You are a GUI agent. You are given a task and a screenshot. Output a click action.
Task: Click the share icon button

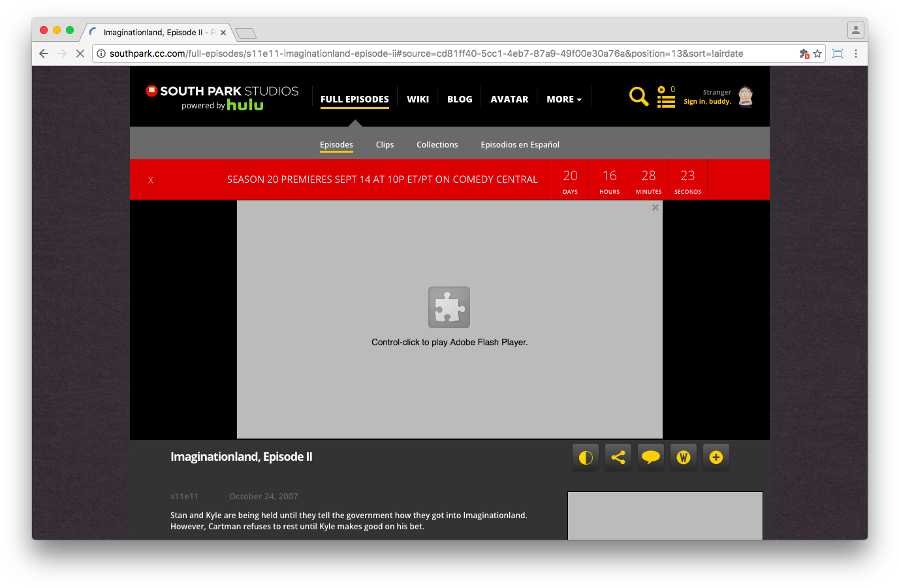618,457
